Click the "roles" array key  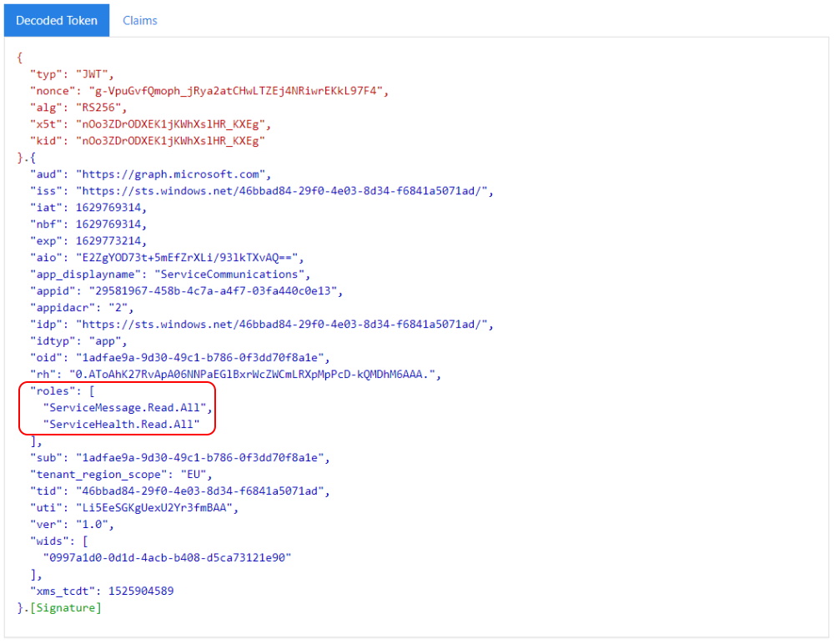(x=53, y=391)
